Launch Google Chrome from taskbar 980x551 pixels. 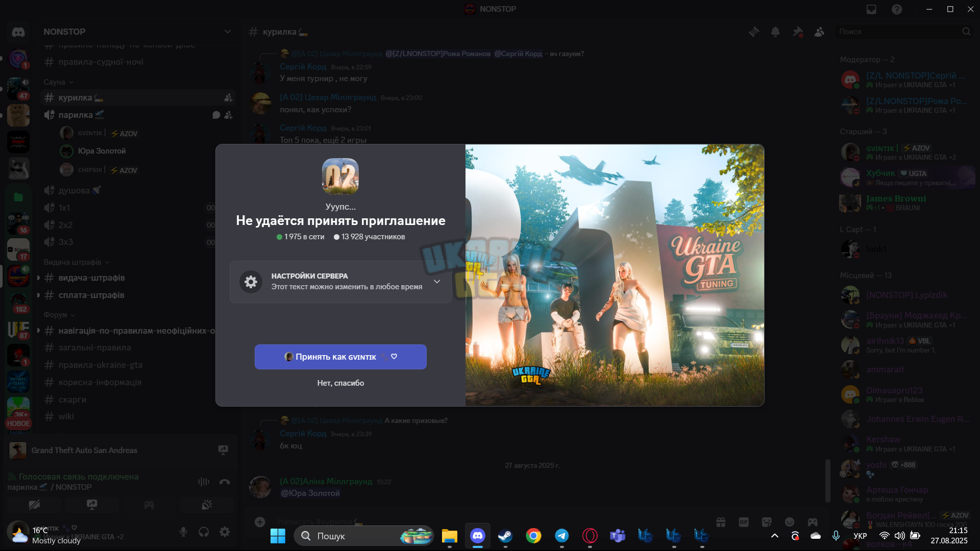coord(533,536)
